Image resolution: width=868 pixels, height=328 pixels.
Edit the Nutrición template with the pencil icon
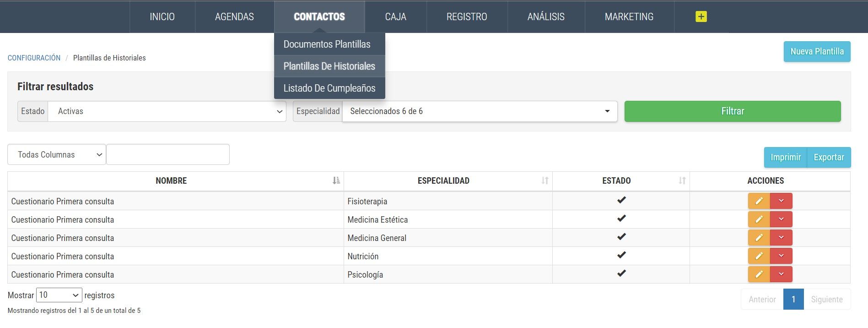click(759, 256)
